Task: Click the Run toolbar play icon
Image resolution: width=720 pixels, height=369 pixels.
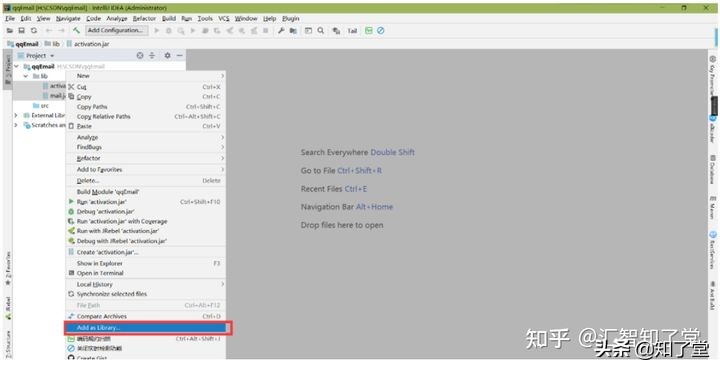Action: [157, 31]
